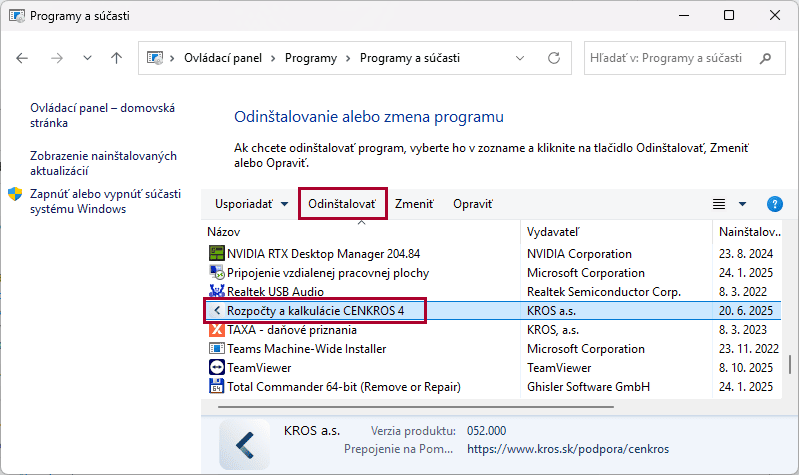Open Zobrazenie nainštalovaných aktualizácií link

coord(103,163)
